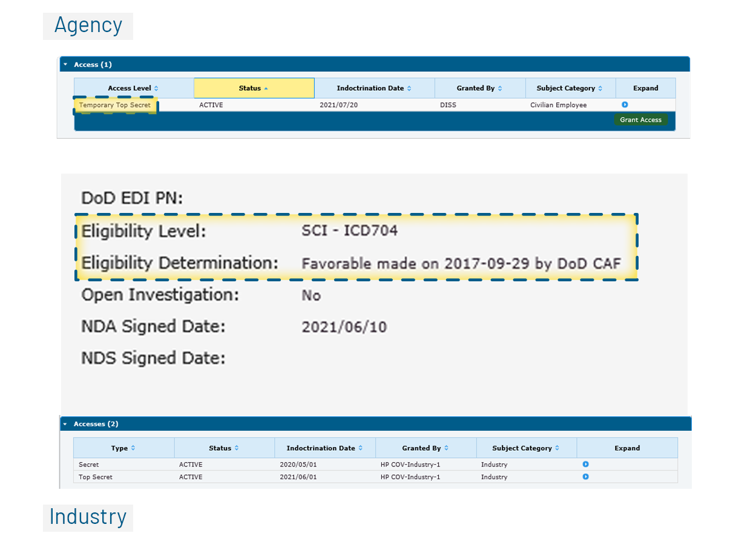Click the SCI - ICD704 eligibility value
Viewport: 756px width, 536px height.
pyautogui.click(x=350, y=230)
